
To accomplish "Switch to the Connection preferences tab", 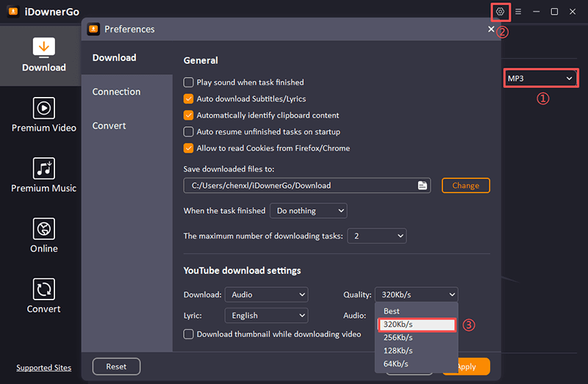I will [116, 92].
